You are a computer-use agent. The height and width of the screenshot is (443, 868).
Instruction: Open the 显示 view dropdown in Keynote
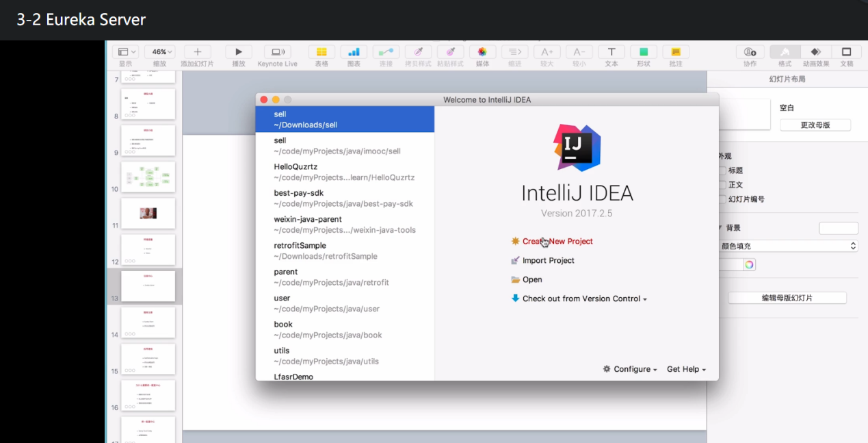tap(126, 52)
